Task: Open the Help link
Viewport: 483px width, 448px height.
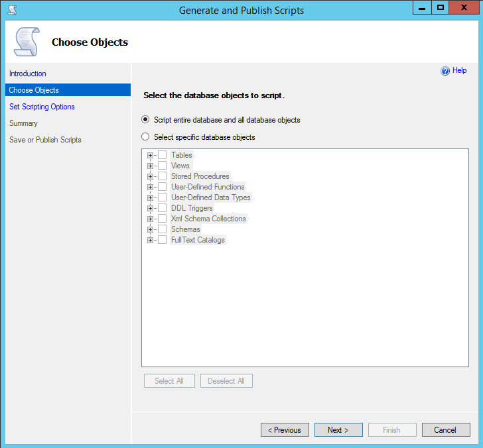Action: coord(459,70)
